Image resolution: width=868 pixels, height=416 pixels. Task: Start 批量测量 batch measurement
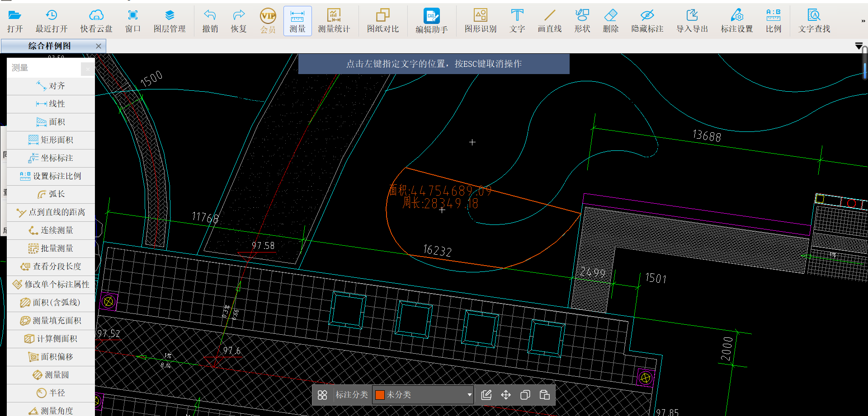51,248
